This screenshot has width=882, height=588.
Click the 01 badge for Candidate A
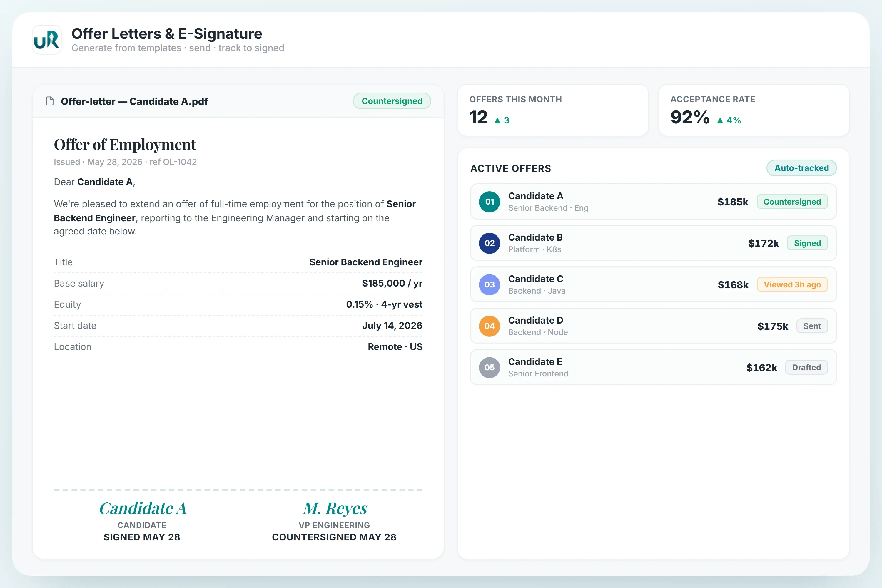click(x=489, y=202)
